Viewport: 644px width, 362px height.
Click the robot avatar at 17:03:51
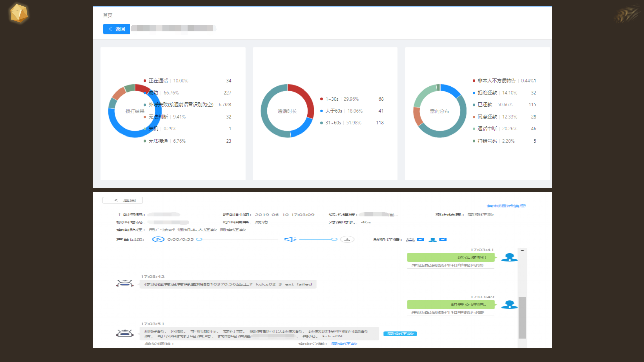(x=125, y=333)
